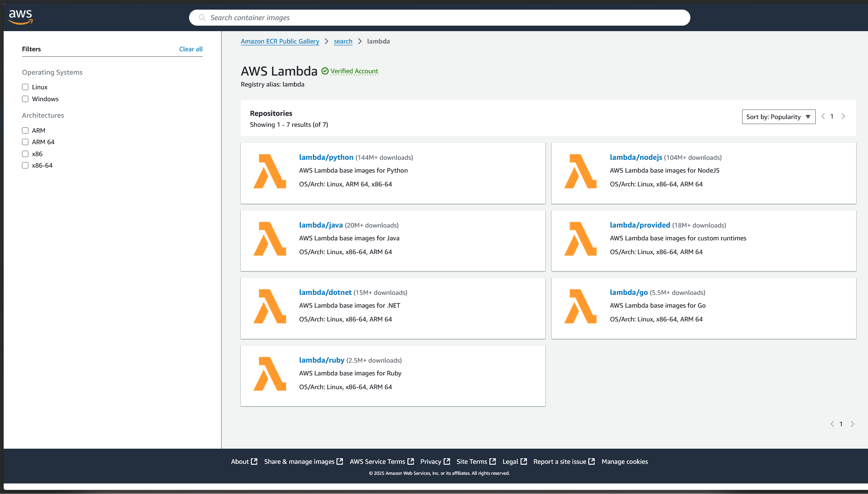Screen dimensions: 868x494
Task: Check the ARM architecture filter
Action: (25, 130)
